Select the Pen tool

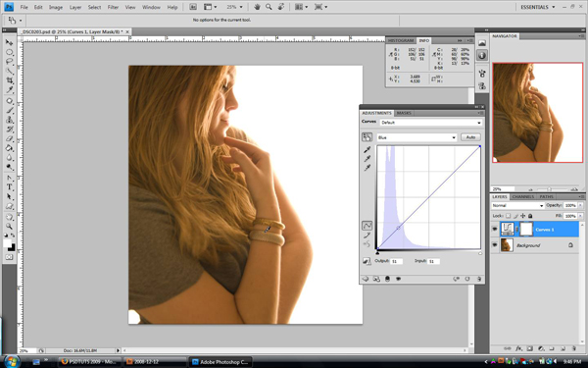point(10,178)
